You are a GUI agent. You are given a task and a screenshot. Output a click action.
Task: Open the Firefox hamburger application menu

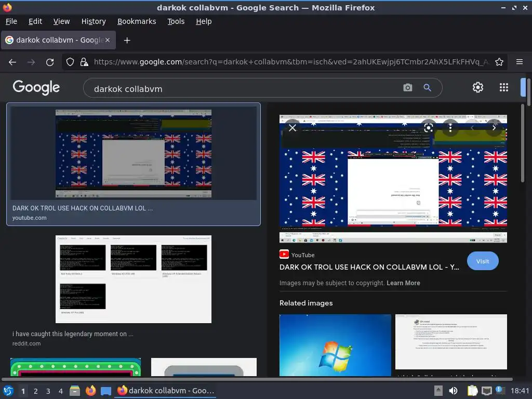tap(520, 62)
